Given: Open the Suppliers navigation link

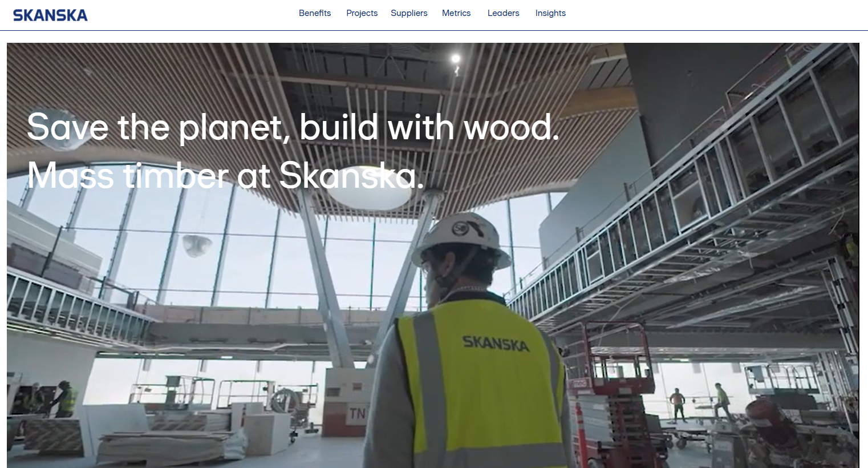Looking at the screenshot, I should tap(409, 13).
